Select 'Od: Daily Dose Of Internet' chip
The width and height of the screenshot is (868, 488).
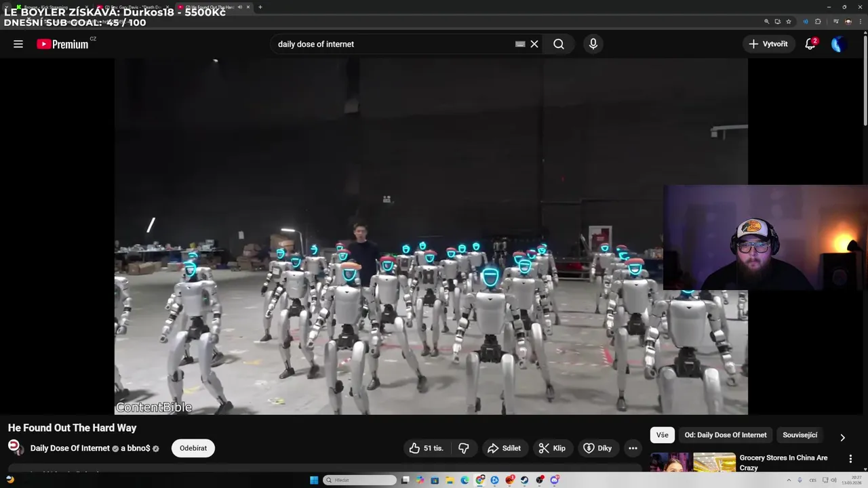[726, 435]
